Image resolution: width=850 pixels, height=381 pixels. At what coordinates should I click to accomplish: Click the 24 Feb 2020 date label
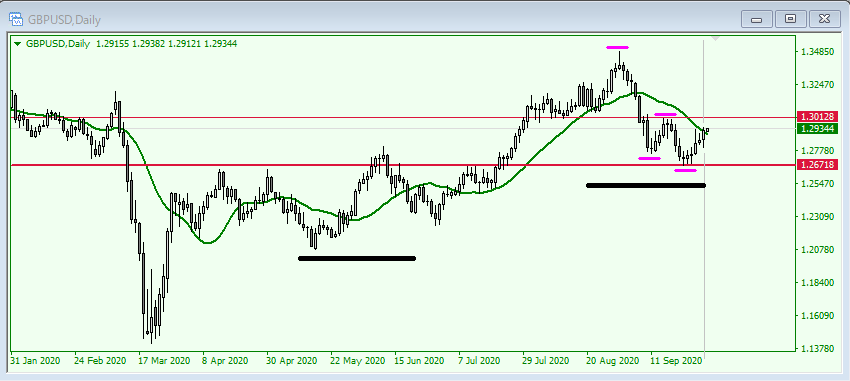coord(100,360)
